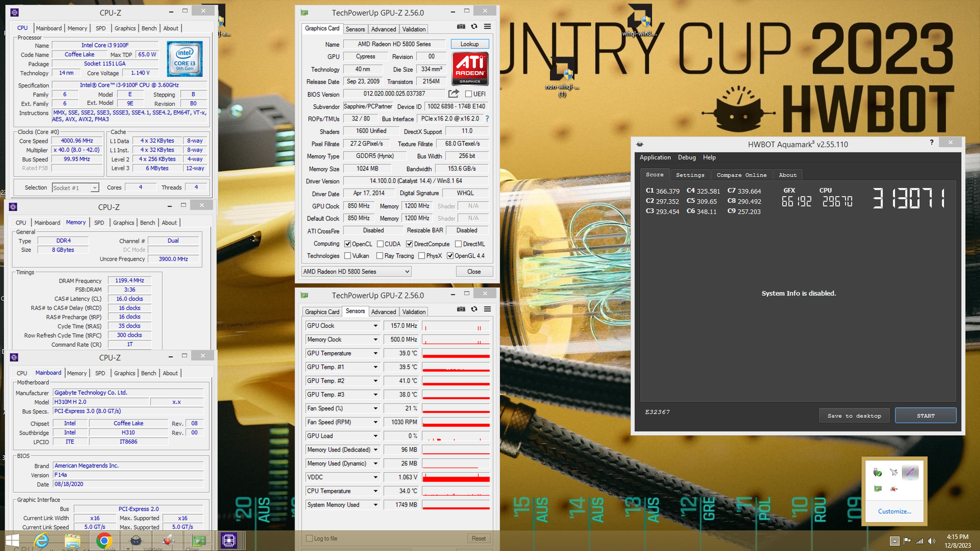Click the camera icon in GPU-Z Sensors window
This screenshot has height=551, width=980.
(461, 309)
